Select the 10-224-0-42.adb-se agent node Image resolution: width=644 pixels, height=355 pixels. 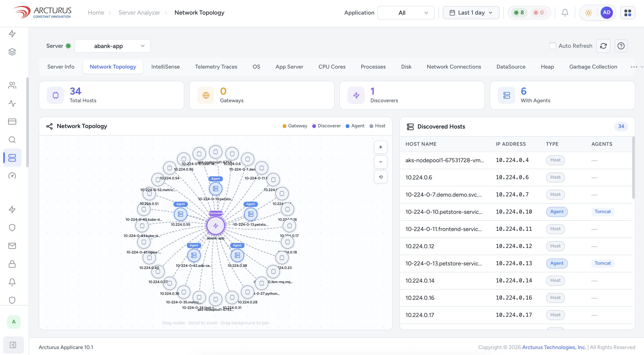(194, 255)
